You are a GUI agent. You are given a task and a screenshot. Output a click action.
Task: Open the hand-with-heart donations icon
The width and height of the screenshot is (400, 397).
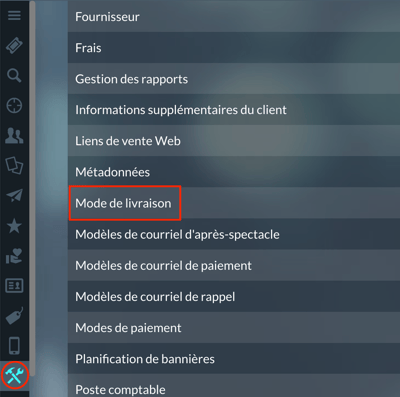[14, 256]
